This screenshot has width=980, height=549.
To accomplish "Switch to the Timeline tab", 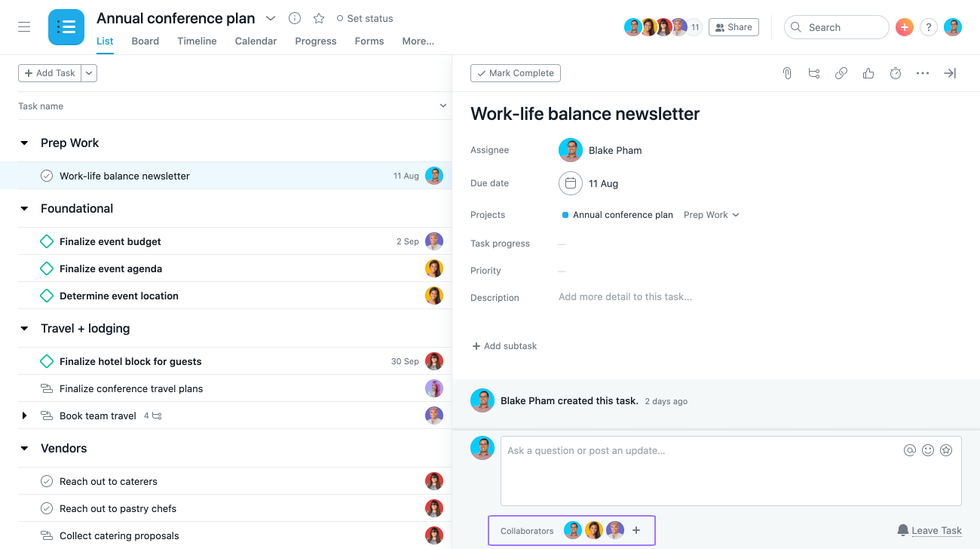I will point(197,41).
